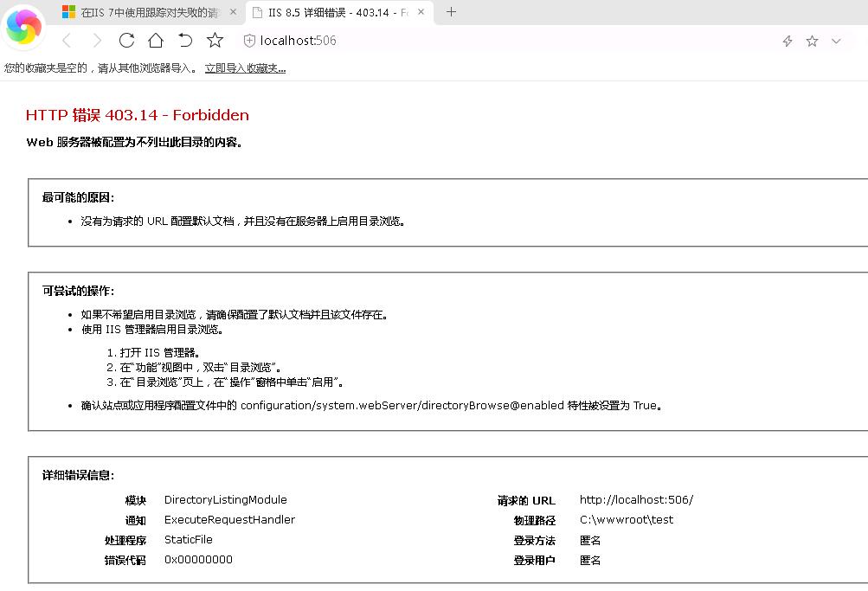The image size is (868, 591).
Task: Click the requested URL http://localhost:506/ text
Action: pos(636,499)
